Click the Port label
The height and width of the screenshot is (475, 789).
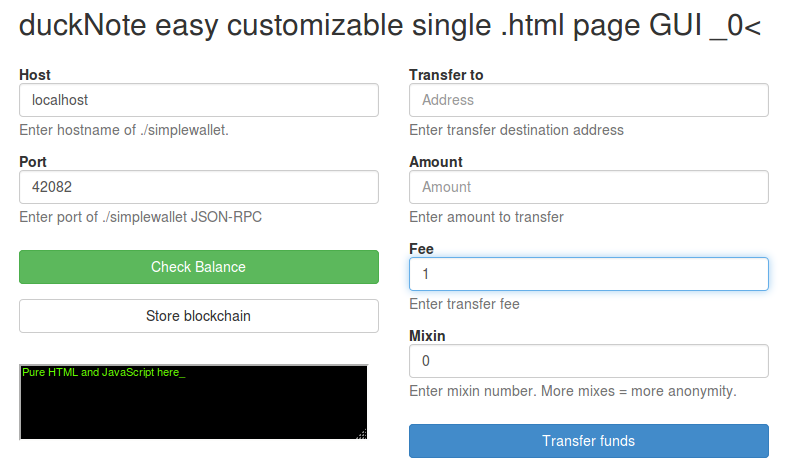33,162
